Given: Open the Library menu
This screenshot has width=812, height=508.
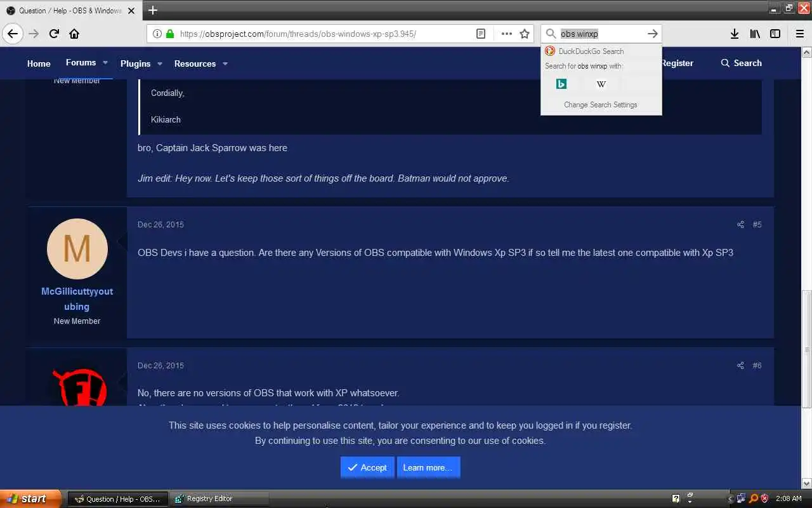Looking at the screenshot, I should pos(755,34).
